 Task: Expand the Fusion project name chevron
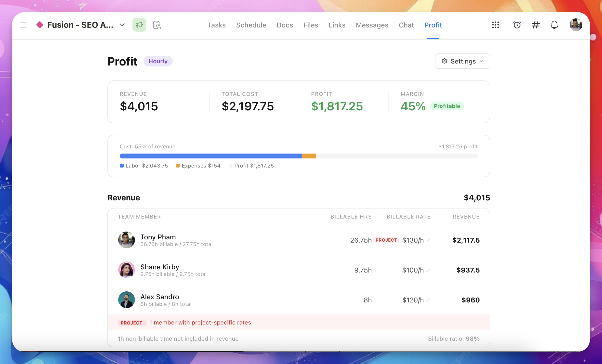pos(122,25)
